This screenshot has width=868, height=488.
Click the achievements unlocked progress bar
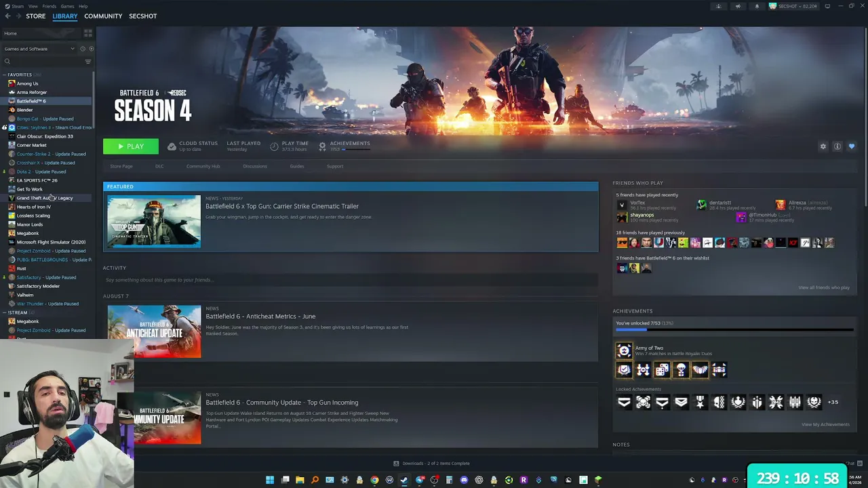[x=734, y=329]
